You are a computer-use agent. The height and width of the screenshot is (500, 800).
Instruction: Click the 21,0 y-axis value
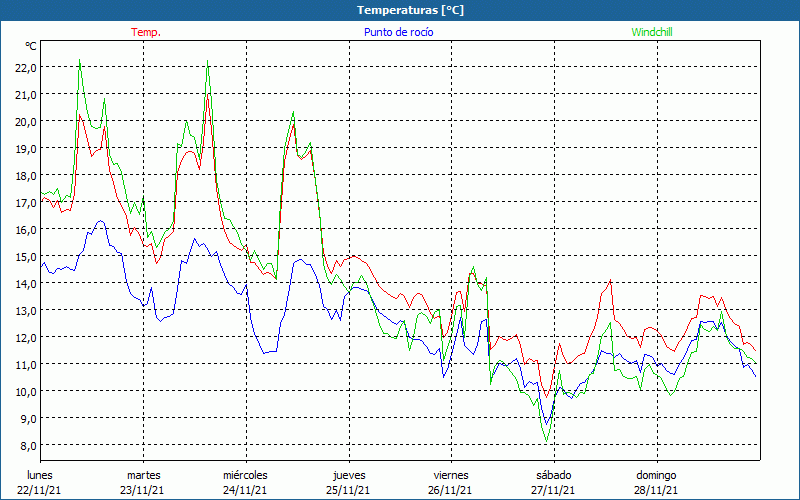click(x=26, y=94)
